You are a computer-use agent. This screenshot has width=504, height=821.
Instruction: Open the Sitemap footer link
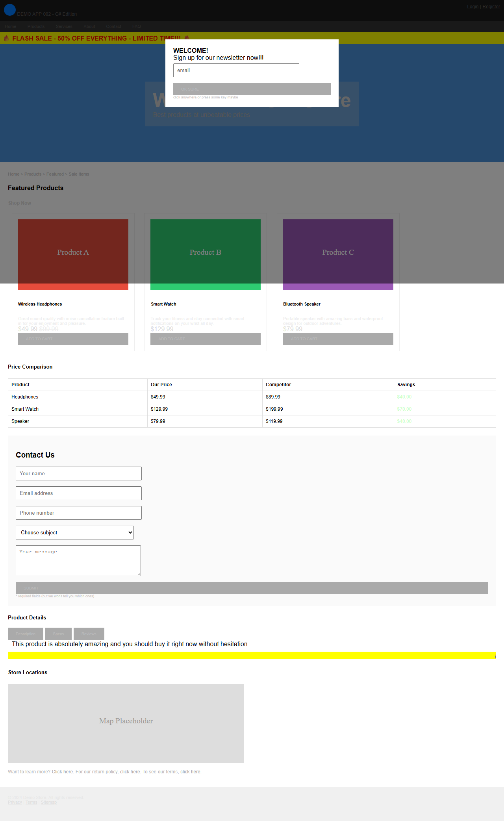point(49,802)
